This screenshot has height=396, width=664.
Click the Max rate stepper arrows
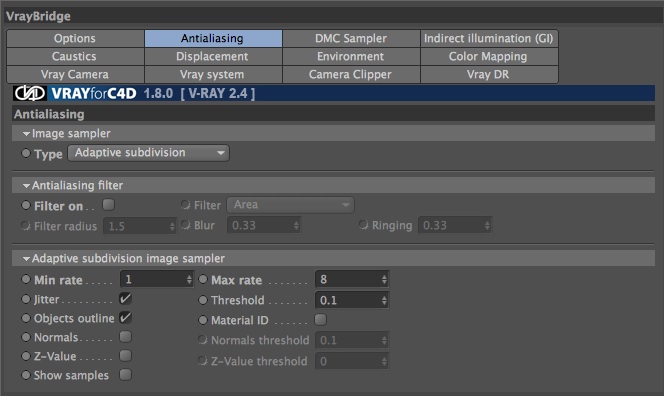click(384, 280)
